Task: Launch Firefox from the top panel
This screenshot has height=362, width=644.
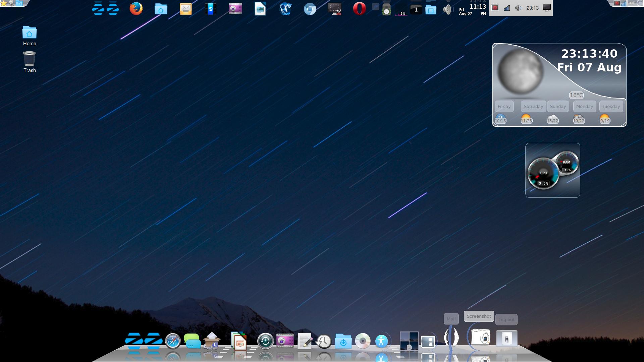Action: coord(136,9)
